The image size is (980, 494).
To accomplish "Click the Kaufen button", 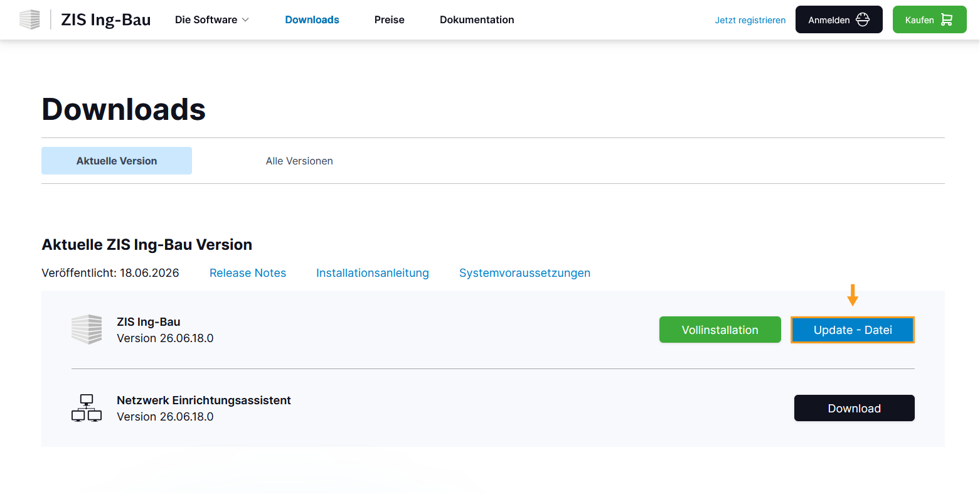I will 929,19.
